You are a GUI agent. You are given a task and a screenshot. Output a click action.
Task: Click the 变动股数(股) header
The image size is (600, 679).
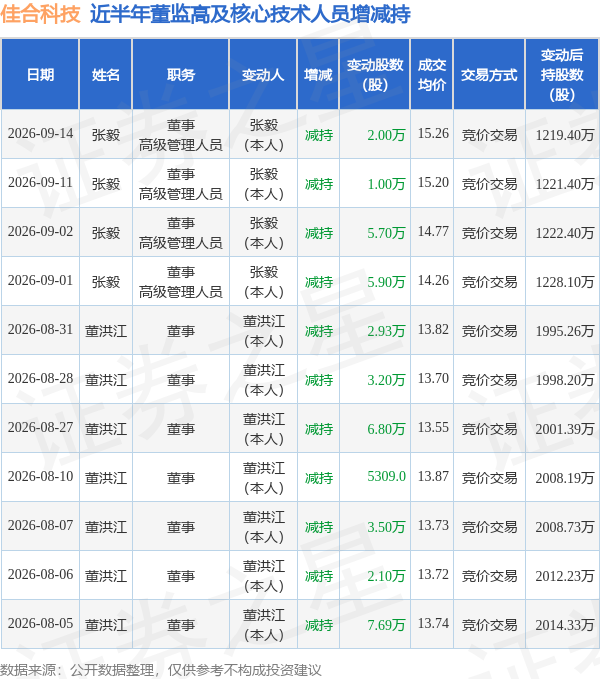[375, 74]
